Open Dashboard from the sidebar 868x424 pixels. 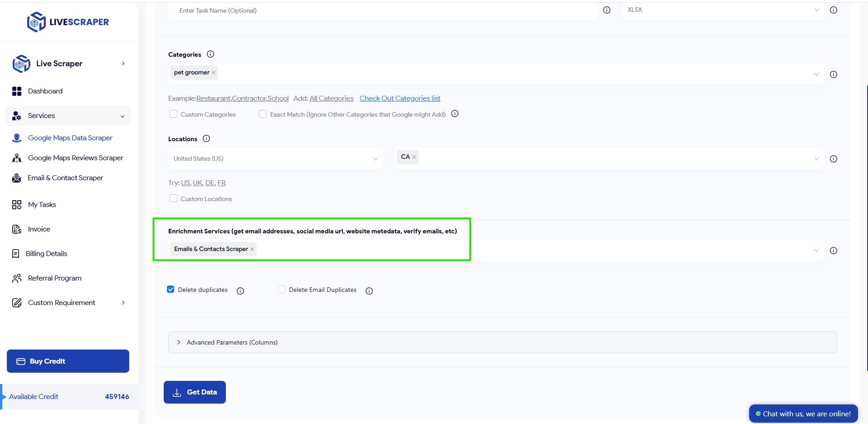[45, 91]
